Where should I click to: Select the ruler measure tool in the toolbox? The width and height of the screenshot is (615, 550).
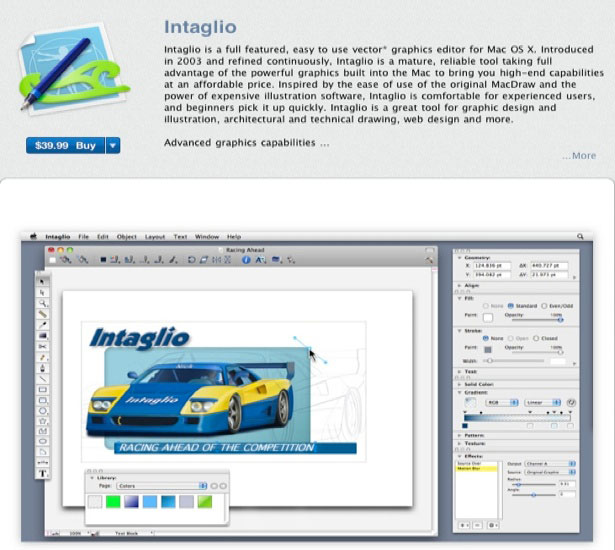(42, 314)
